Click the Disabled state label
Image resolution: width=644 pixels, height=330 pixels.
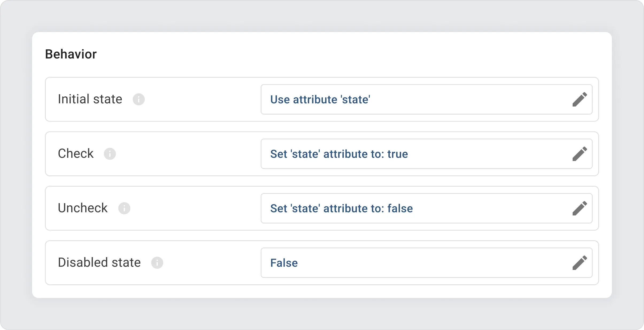(99, 262)
